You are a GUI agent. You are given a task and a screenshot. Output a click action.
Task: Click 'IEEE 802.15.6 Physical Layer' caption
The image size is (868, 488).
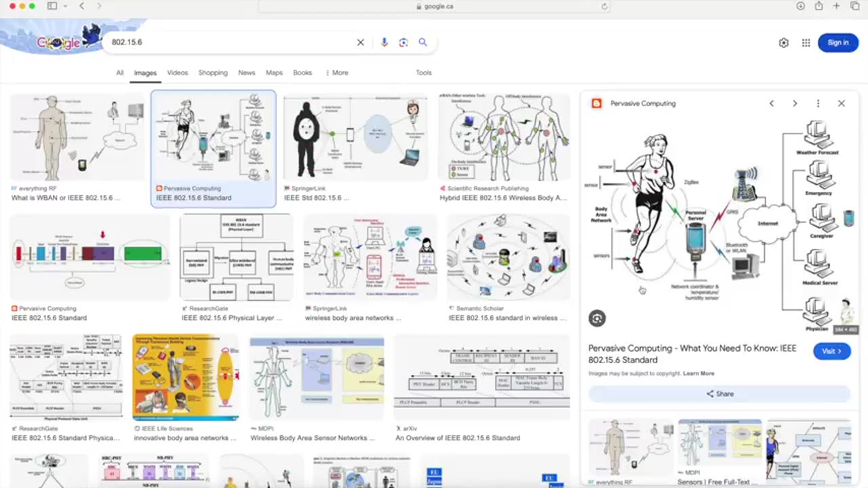[x=232, y=318]
